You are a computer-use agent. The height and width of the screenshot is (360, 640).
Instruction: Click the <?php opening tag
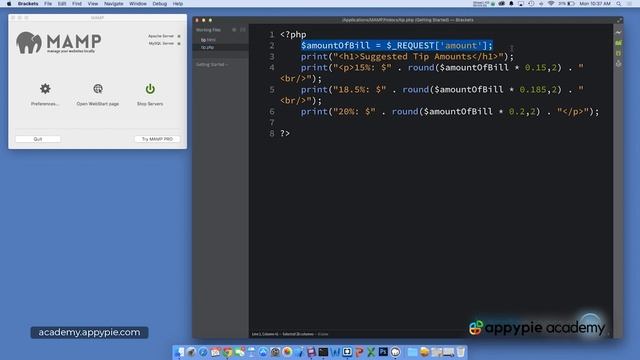pos(293,35)
